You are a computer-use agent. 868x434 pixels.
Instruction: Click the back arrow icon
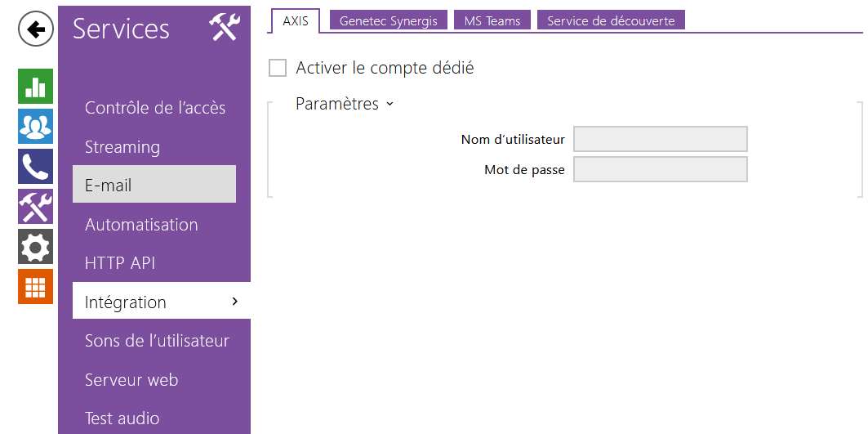point(35,30)
